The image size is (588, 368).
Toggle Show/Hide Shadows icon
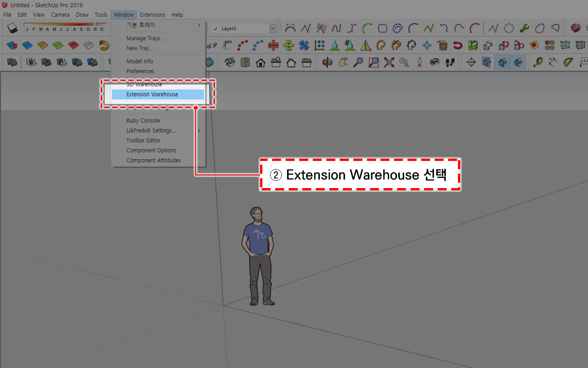pyautogui.click(x=14, y=28)
